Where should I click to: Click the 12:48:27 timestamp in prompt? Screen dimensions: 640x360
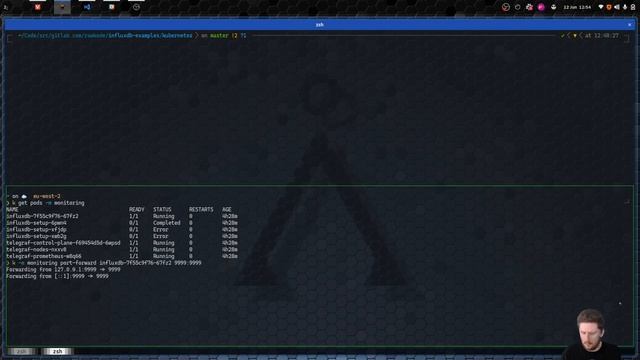coord(606,36)
